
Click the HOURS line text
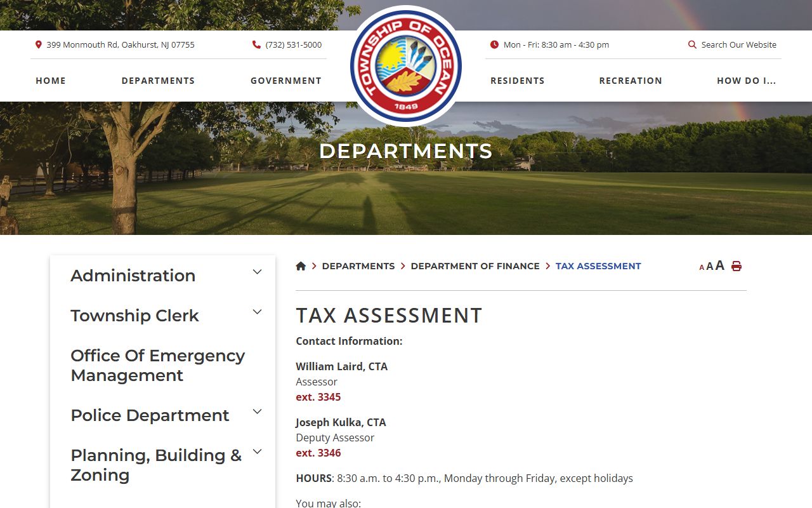click(x=464, y=478)
